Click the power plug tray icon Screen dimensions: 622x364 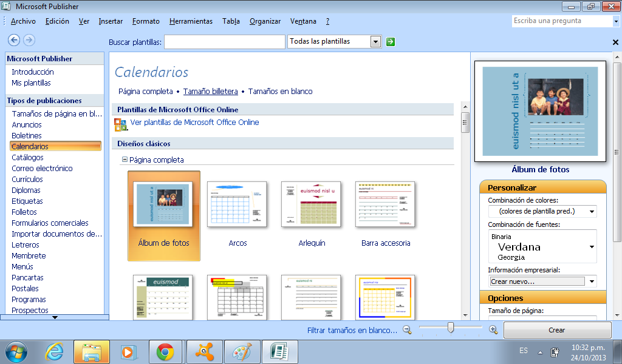point(555,352)
